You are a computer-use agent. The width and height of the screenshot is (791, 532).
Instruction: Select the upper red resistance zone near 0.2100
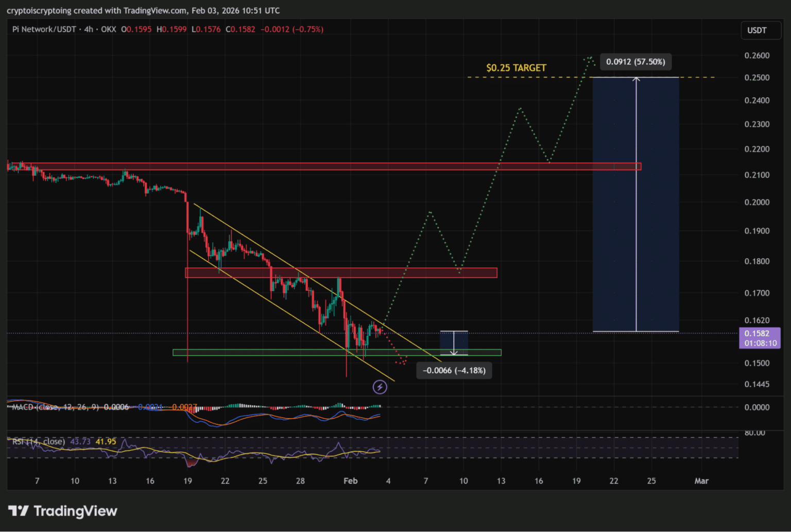(x=323, y=166)
